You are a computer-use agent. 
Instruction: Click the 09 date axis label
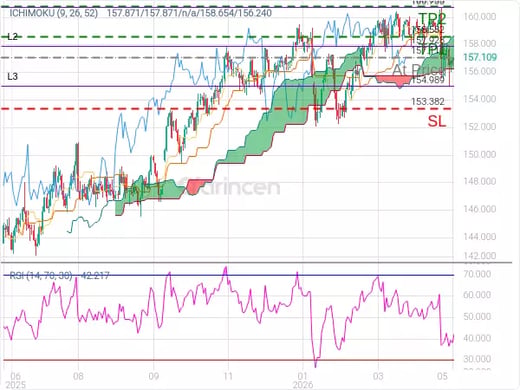point(154,377)
